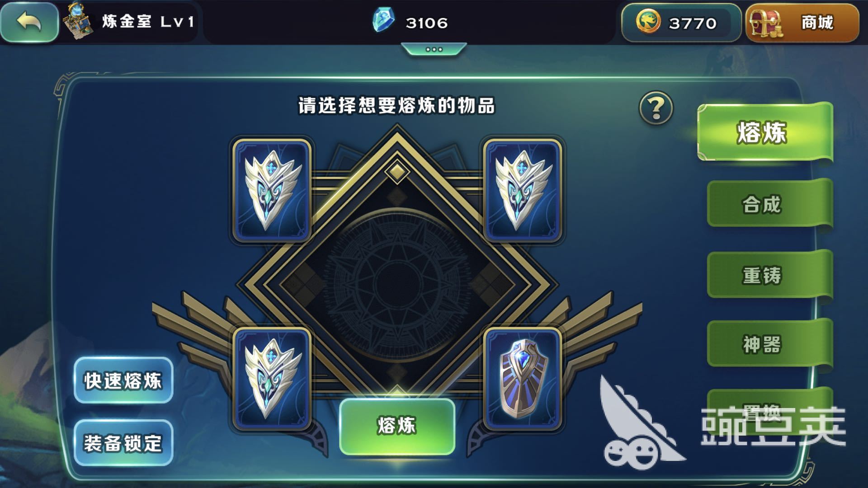Select the top-right armor item card
This screenshot has width=868, height=488.
tap(522, 190)
